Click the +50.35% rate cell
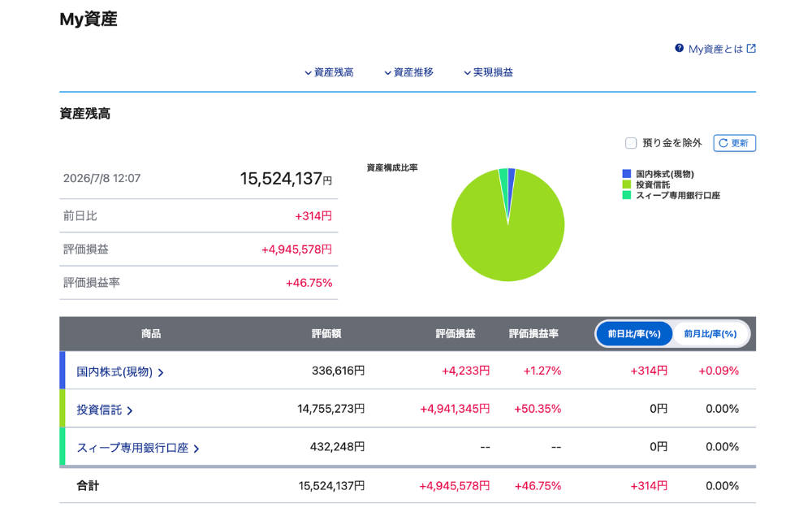Screen dimensions: 812x512 (538, 409)
